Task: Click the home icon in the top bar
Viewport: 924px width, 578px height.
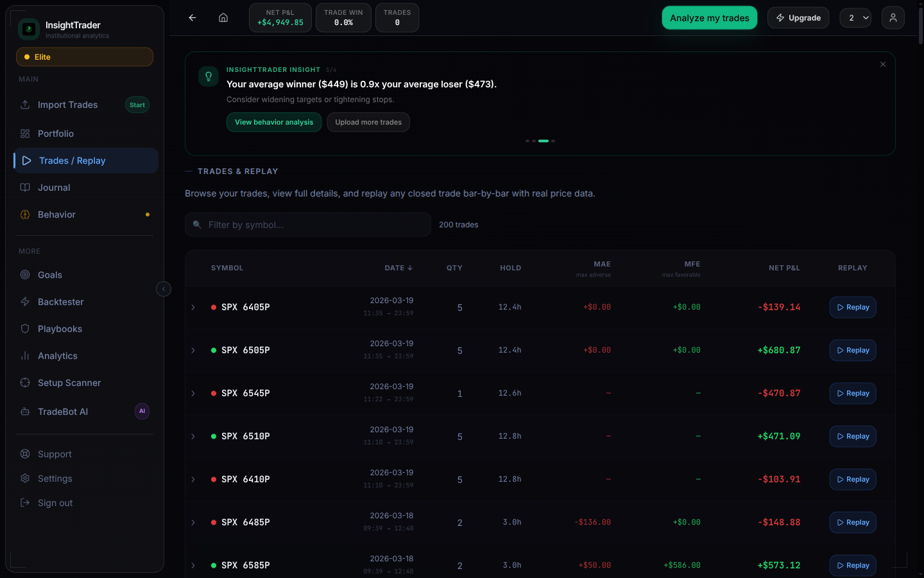Action: click(x=223, y=17)
